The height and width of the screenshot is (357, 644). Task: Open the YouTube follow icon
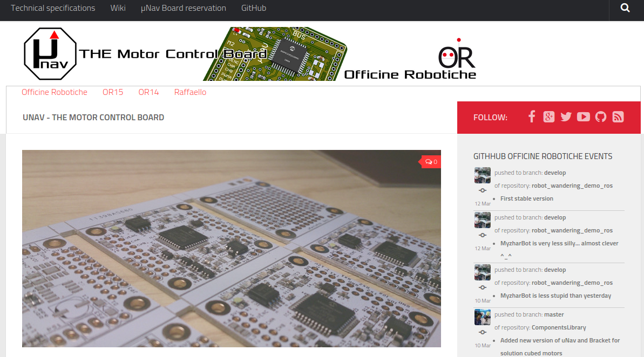[583, 117]
